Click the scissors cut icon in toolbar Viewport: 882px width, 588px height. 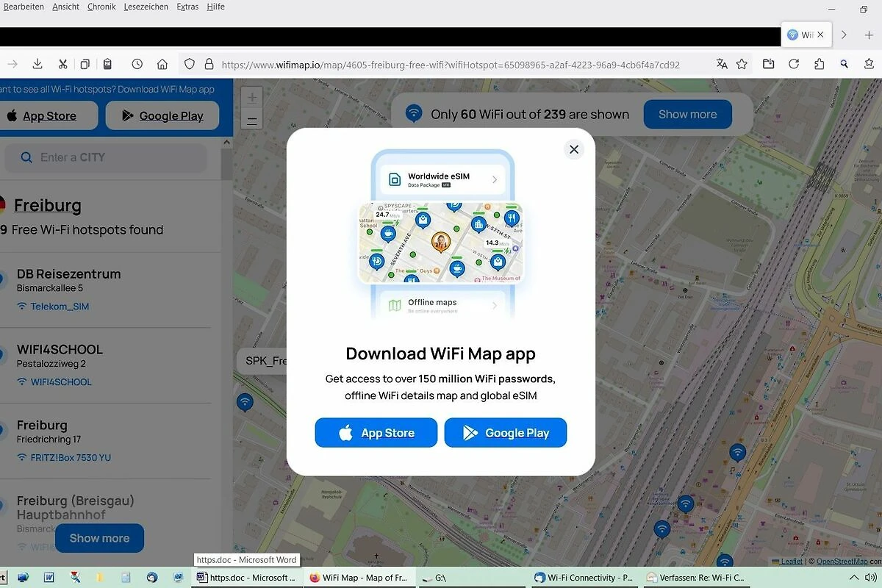click(62, 64)
